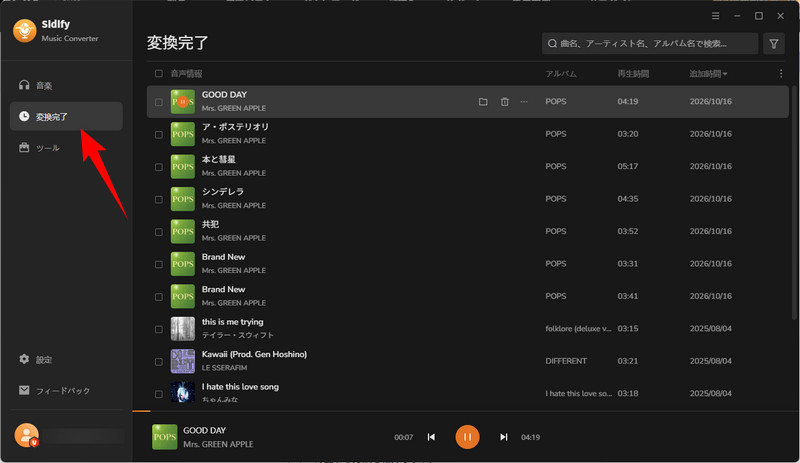Image resolution: width=800 pixels, height=463 pixels.
Task: Click the Kawaii cover art thumbnail
Action: (x=183, y=361)
